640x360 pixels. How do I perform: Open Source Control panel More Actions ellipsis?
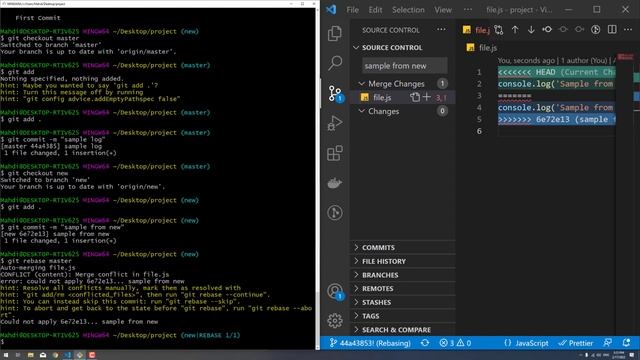point(441,30)
